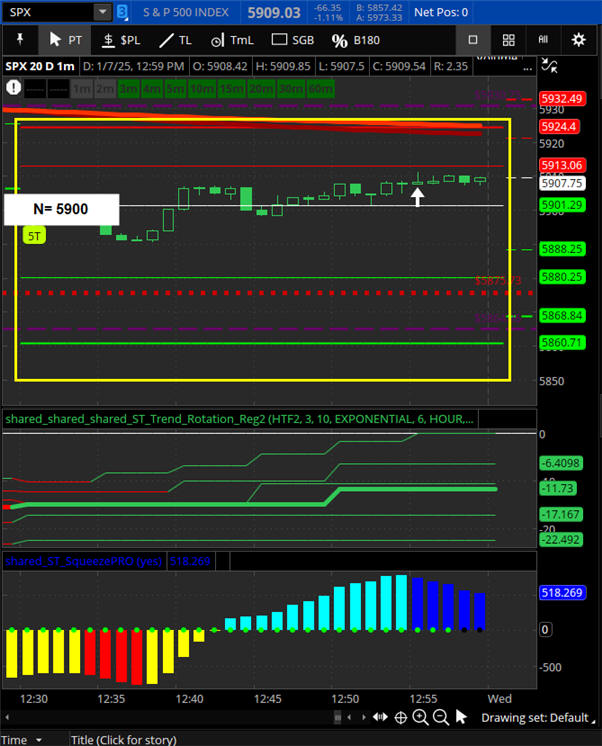Click the 5913.06 red price bubble
Image resolution: width=602 pixels, height=746 pixels.
point(562,165)
